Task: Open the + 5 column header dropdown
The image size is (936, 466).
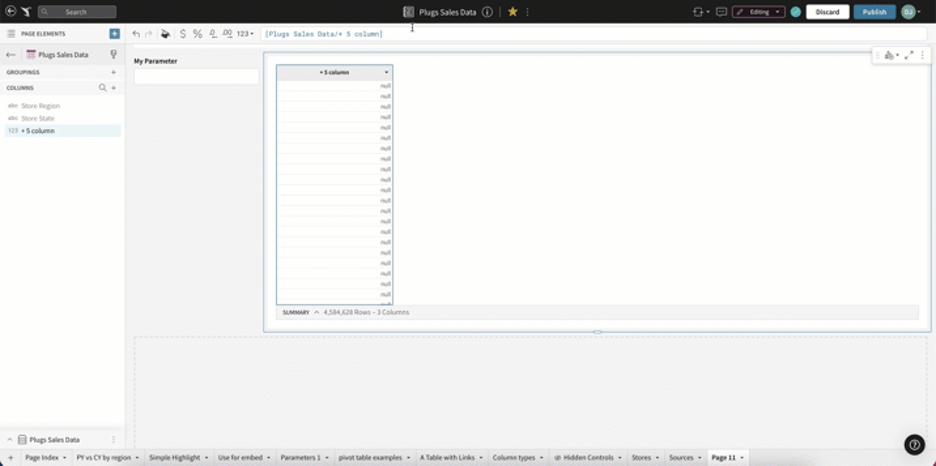Action: tap(386, 72)
